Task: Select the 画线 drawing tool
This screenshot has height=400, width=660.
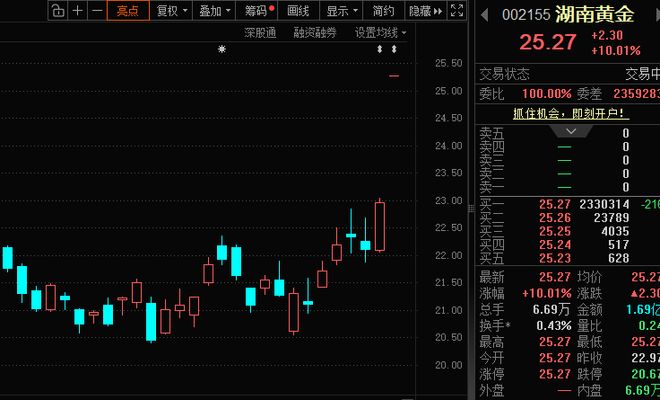Action: [x=298, y=11]
